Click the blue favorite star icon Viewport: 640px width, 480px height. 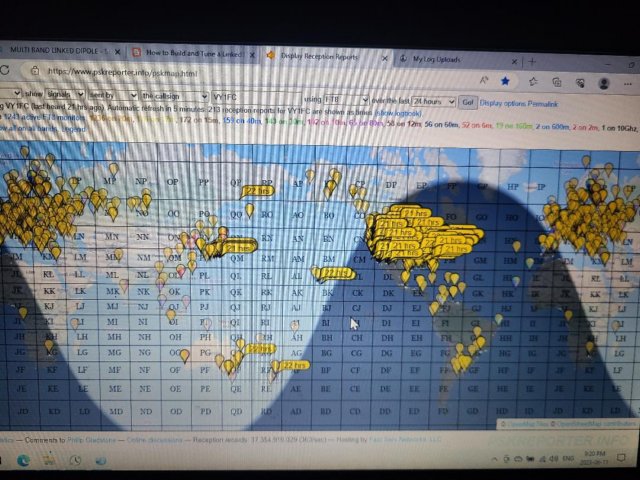point(505,81)
